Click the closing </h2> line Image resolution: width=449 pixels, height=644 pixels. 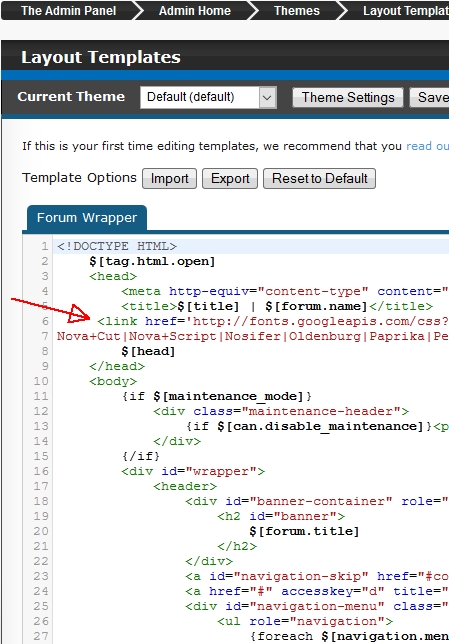(x=237, y=546)
